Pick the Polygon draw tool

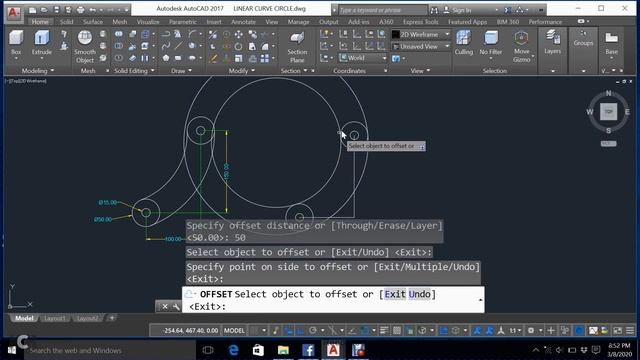click(166, 58)
